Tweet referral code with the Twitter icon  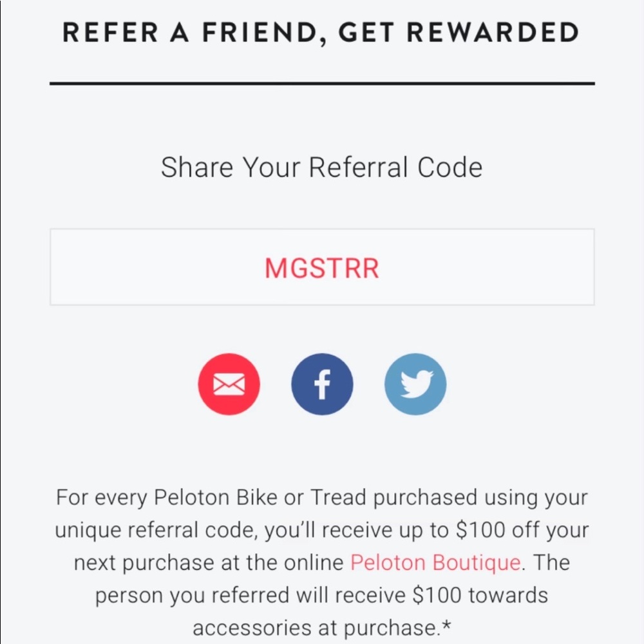(415, 384)
